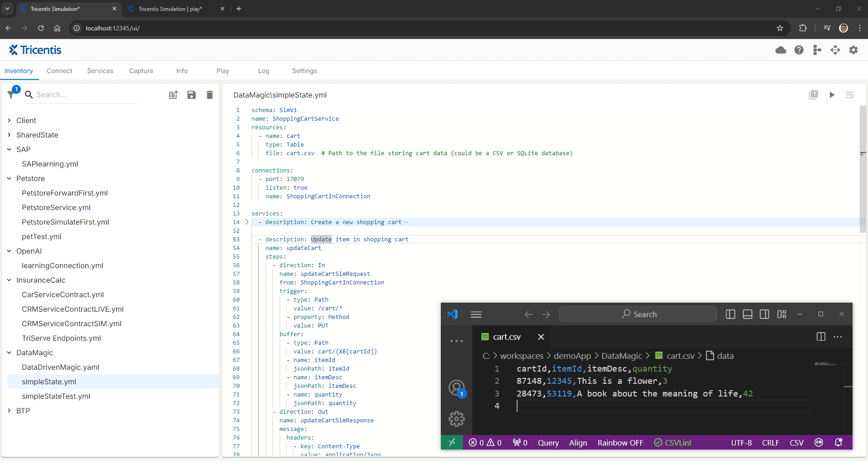Open the VS Code manage gear icon
Screen dimensions: 868x470
tap(456, 419)
